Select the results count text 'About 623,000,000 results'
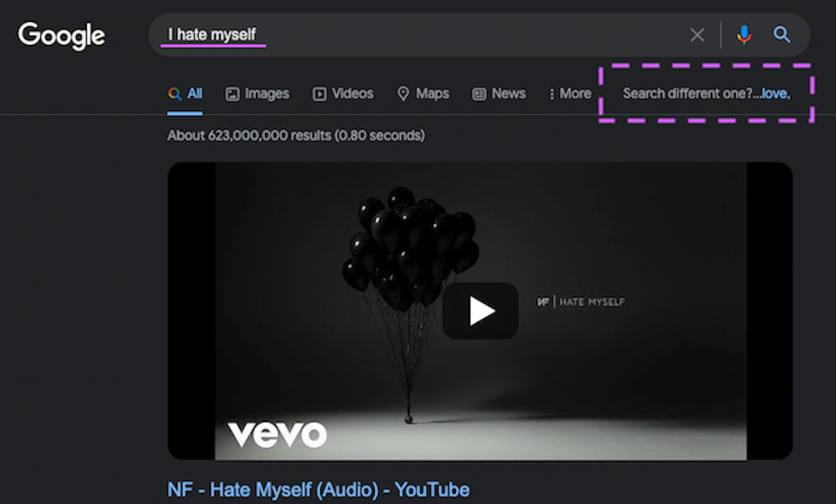This screenshot has height=504, width=836. tap(249, 136)
